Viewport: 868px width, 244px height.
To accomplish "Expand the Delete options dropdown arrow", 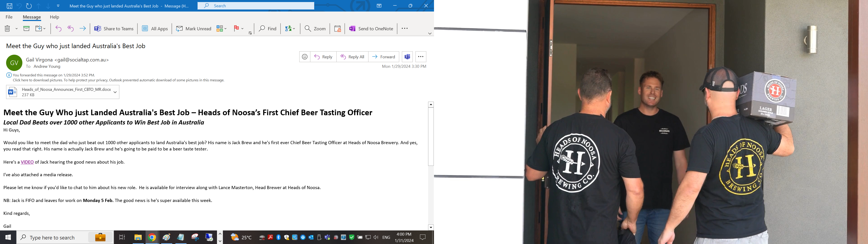I will [x=17, y=29].
